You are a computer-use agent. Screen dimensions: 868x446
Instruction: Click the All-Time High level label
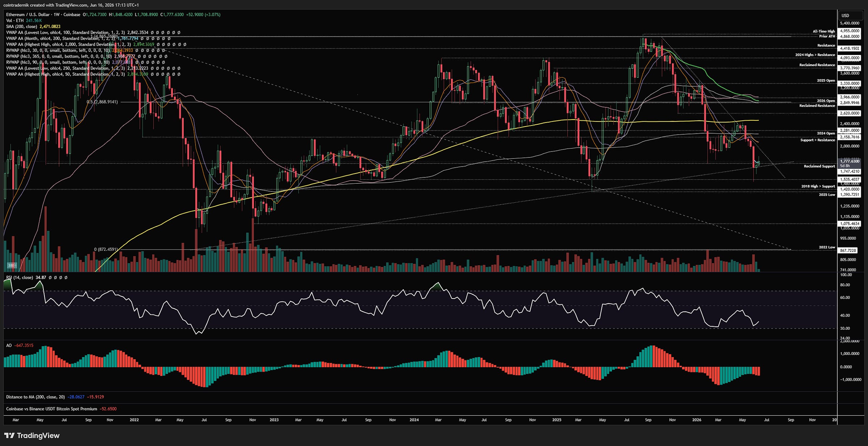(824, 31)
